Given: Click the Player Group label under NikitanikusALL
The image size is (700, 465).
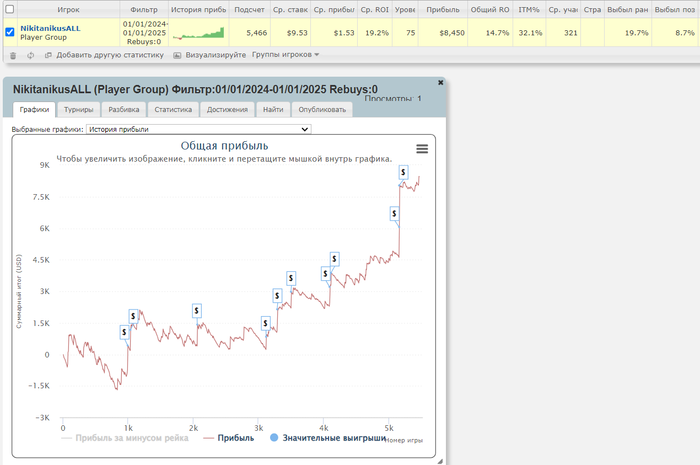Looking at the screenshot, I should click(x=43, y=37).
